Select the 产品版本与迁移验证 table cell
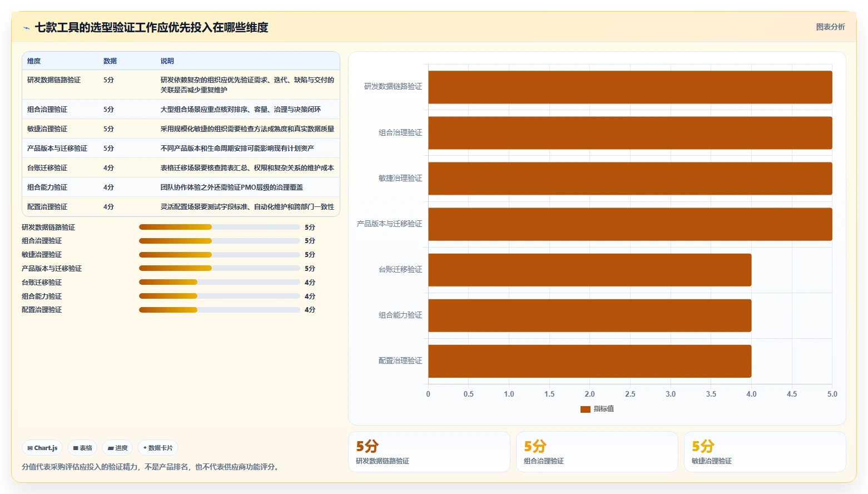Viewport: 868px width, 494px height. 57,149
